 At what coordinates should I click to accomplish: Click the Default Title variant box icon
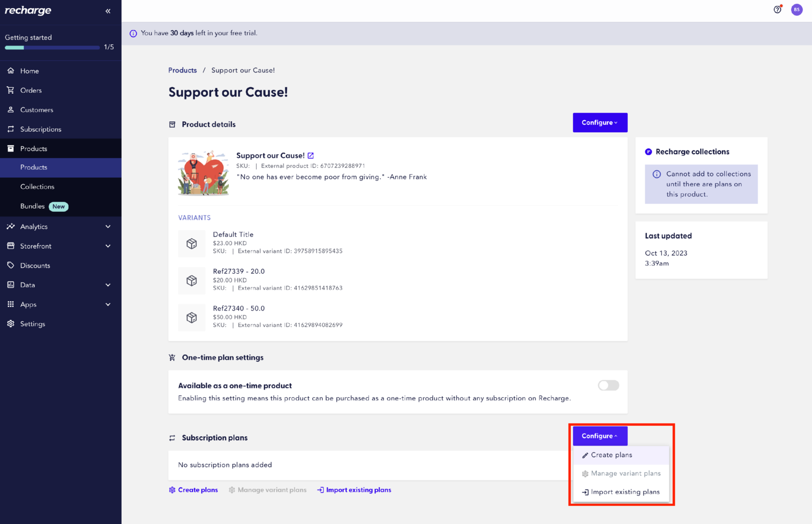tap(191, 244)
